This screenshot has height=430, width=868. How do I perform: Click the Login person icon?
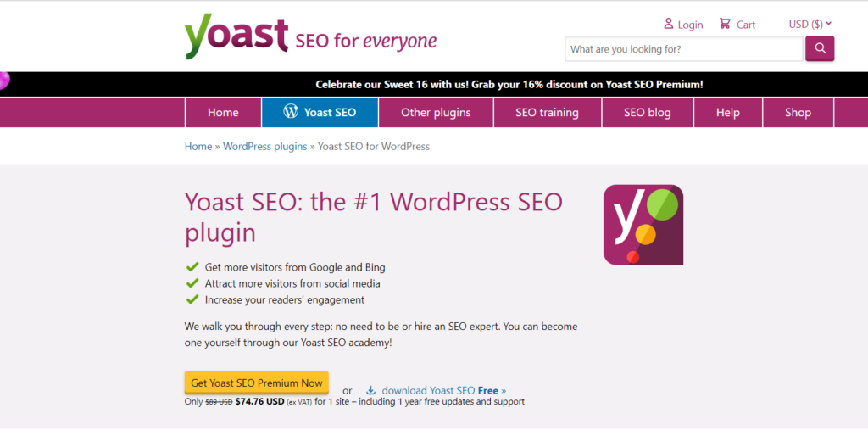[x=668, y=24]
